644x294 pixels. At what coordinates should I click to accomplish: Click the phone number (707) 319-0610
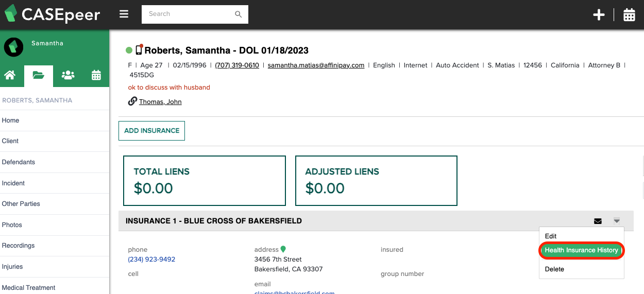point(237,65)
